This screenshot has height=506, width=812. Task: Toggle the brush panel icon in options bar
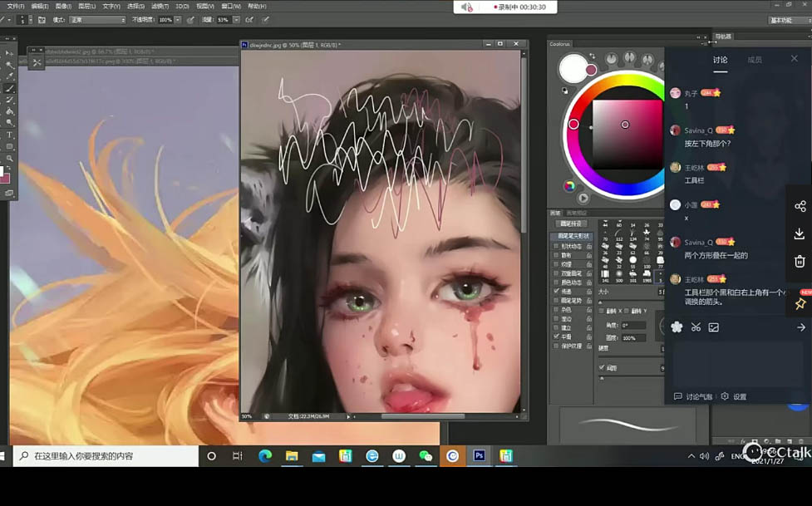click(x=42, y=20)
